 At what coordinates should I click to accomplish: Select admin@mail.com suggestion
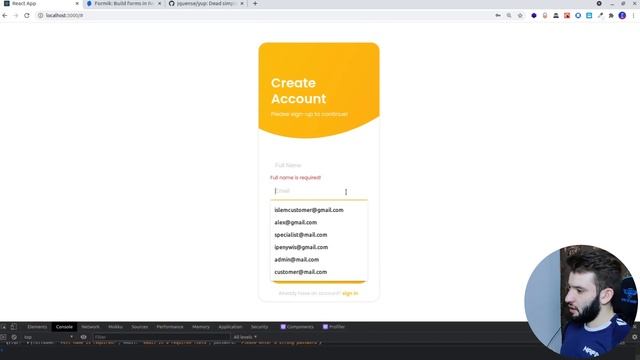(x=319, y=260)
